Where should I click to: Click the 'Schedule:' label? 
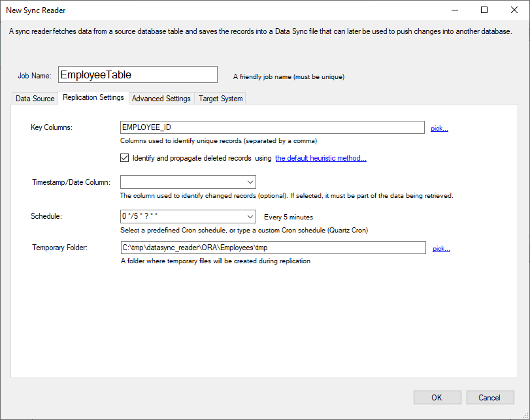pyautogui.click(x=46, y=216)
